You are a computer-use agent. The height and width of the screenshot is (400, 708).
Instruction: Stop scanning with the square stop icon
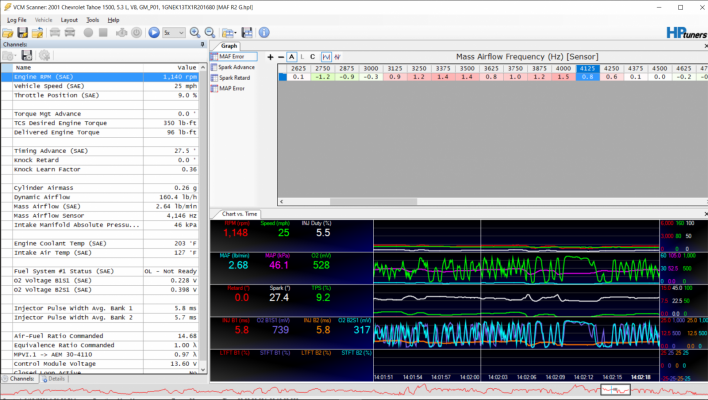(x=103, y=33)
